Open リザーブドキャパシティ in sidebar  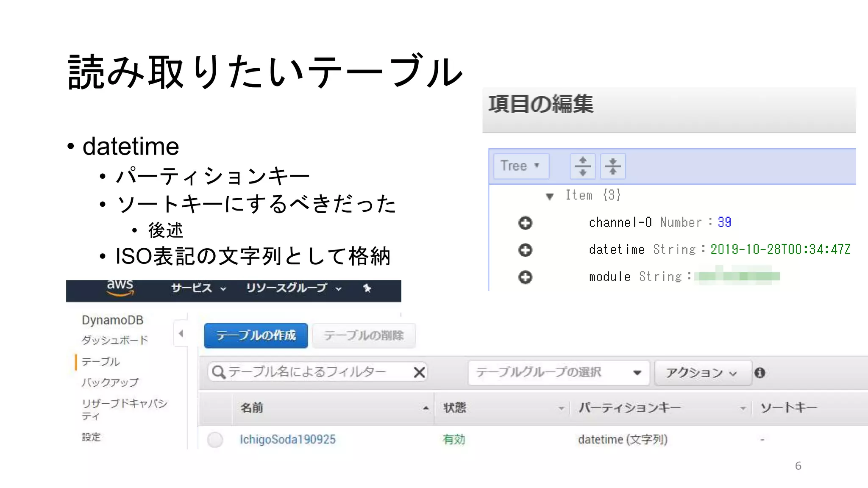(125, 409)
